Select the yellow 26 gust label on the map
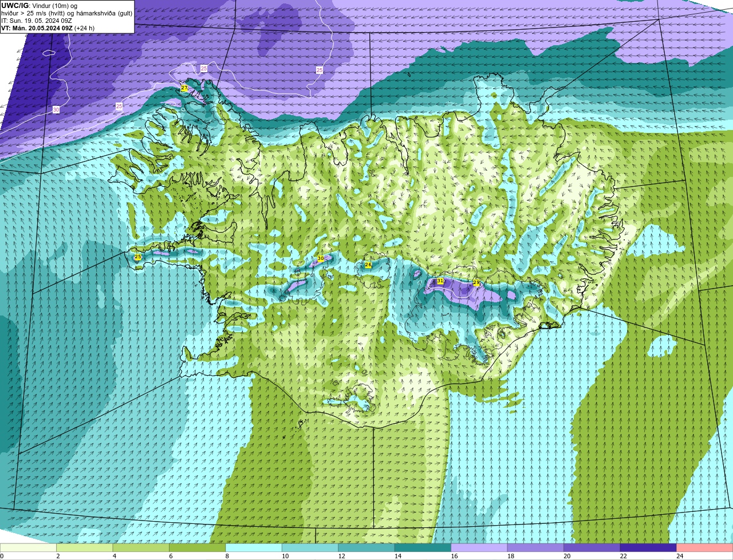Screen dimensions: 733x560 tap(368, 265)
